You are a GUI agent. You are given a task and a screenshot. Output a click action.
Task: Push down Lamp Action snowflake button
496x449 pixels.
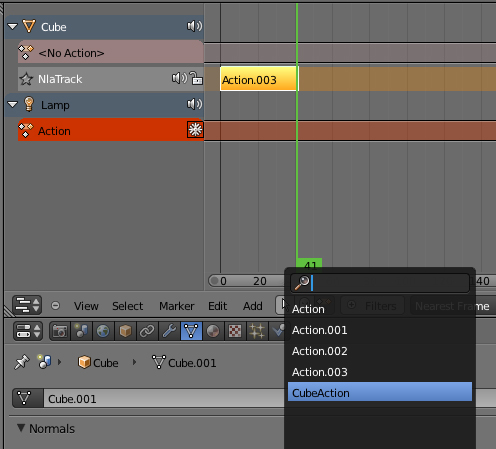195,130
